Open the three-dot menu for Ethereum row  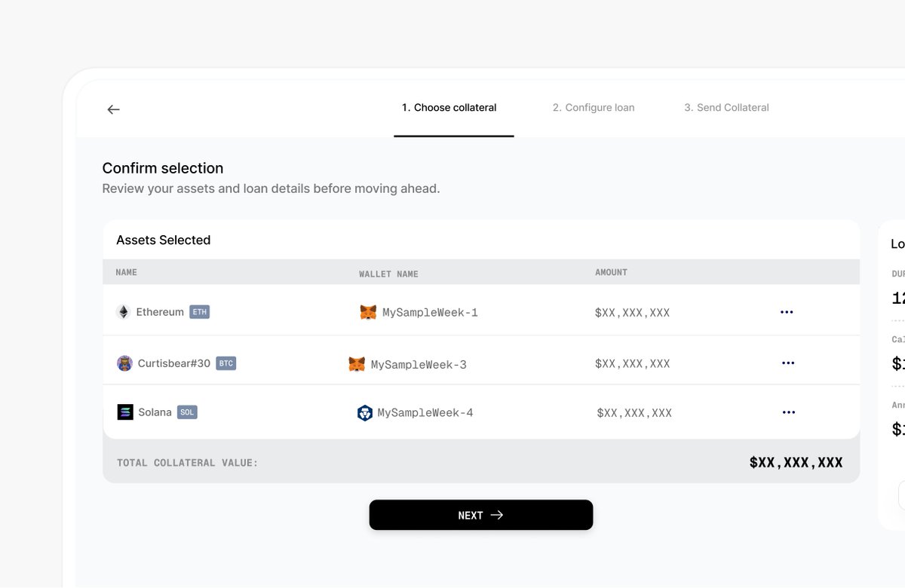click(x=787, y=312)
